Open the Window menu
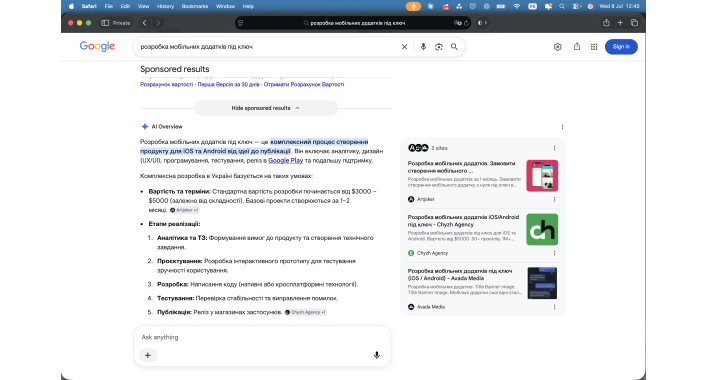Viewport: 708px width, 380px height. click(x=225, y=6)
